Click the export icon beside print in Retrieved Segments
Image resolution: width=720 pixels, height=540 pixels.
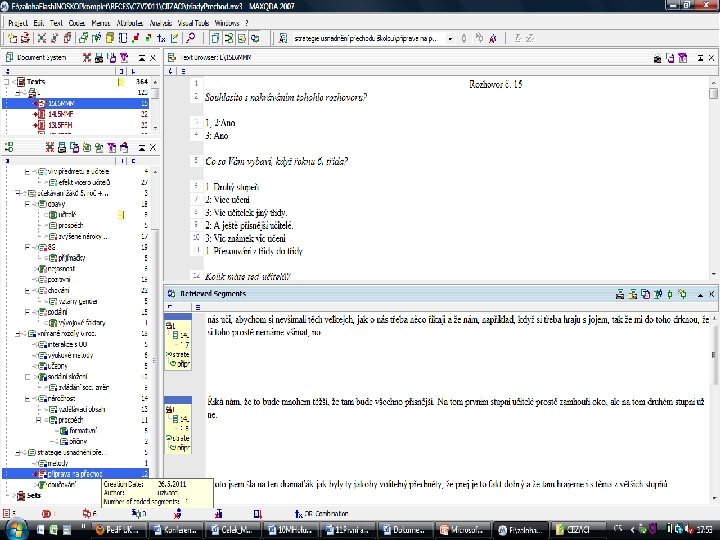tap(633, 294)
